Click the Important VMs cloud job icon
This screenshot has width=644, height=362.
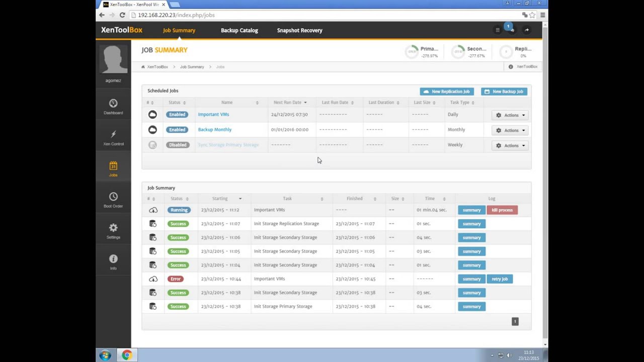[152, 115]
